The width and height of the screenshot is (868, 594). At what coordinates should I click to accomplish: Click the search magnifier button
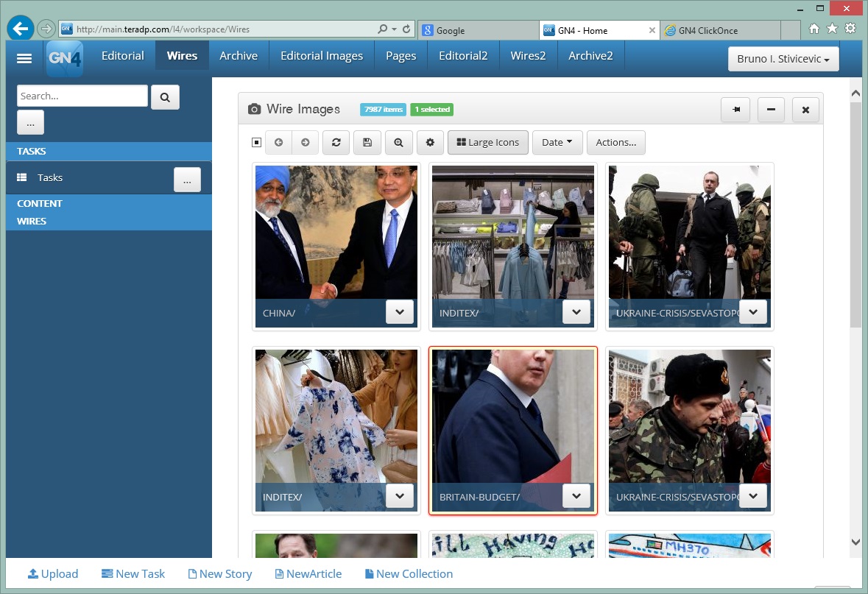pos(165,97)
